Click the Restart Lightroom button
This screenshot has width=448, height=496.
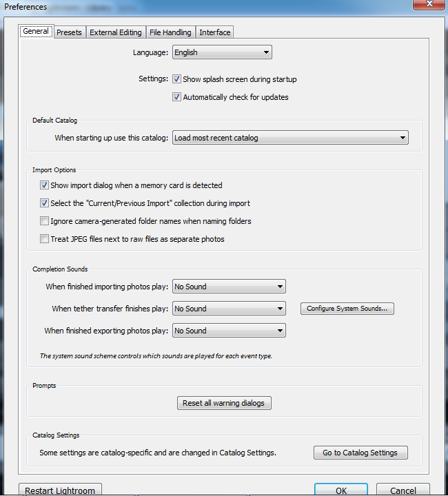60,490
